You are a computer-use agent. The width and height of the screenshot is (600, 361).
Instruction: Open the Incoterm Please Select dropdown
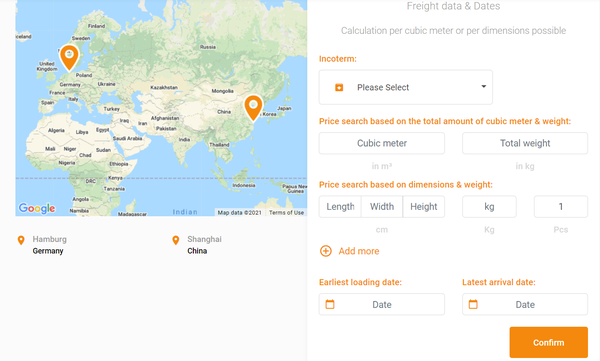406,87
